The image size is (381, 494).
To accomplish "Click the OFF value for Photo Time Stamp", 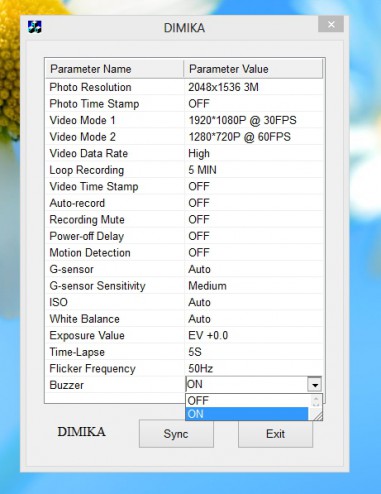I will click(199, 104).
